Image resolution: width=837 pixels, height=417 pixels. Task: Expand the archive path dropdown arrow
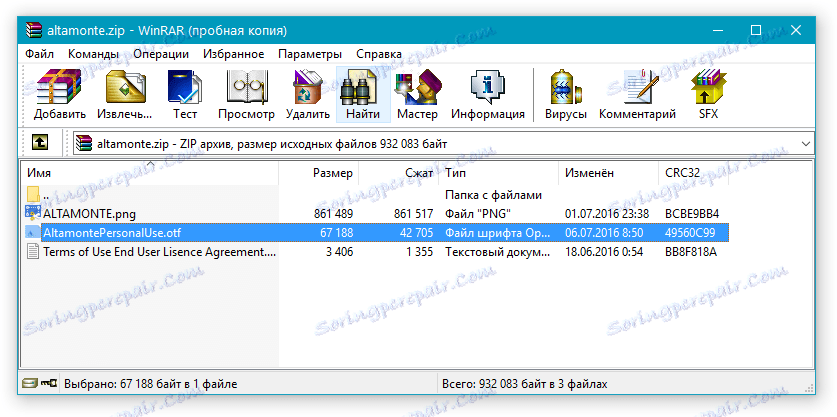click(x=806, y=144)
